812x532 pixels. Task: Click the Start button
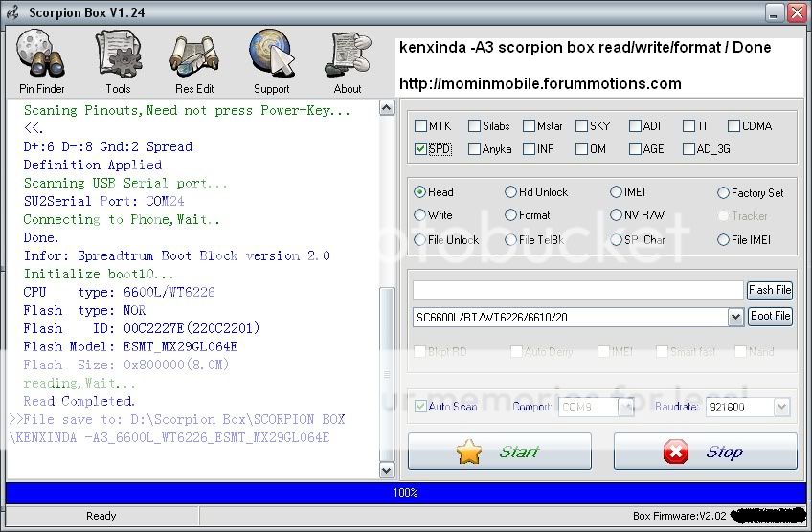(x=499, y=452)
